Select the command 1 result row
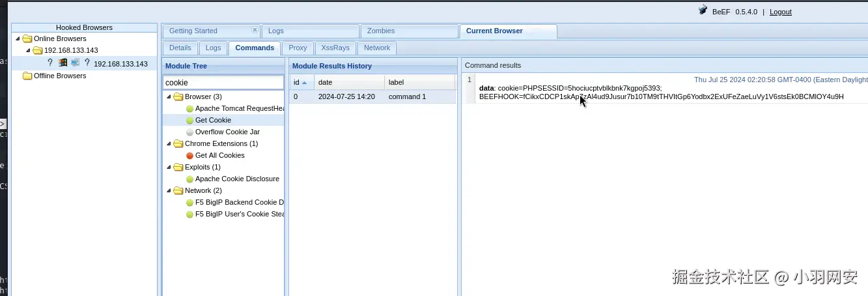The height and width of the screenshot is (296, 868). click(x=372, y=96)
